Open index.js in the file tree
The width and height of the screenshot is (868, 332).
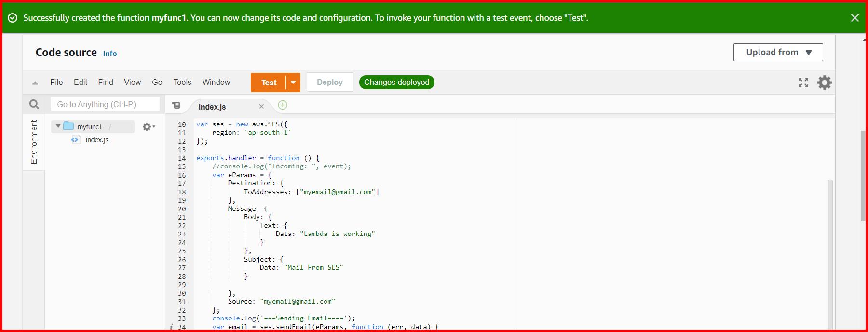click(97, 140)
